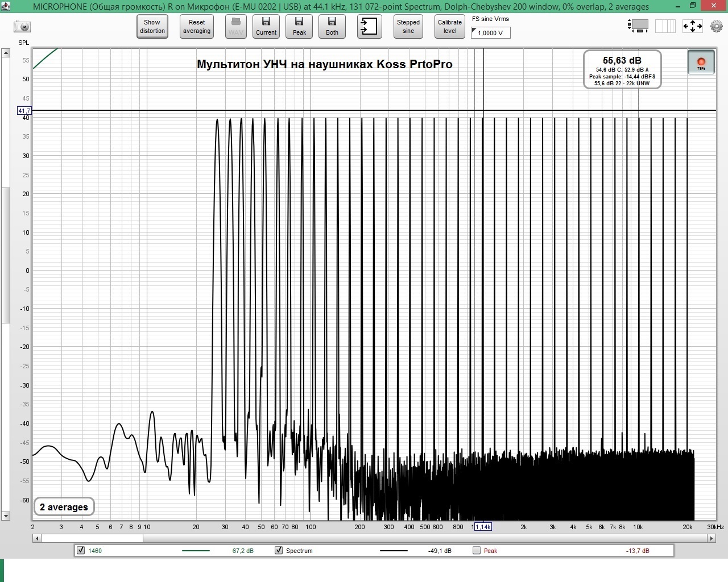Click the FS sine Vrms label
The image size is (728, 582).
tap(490, 19)
